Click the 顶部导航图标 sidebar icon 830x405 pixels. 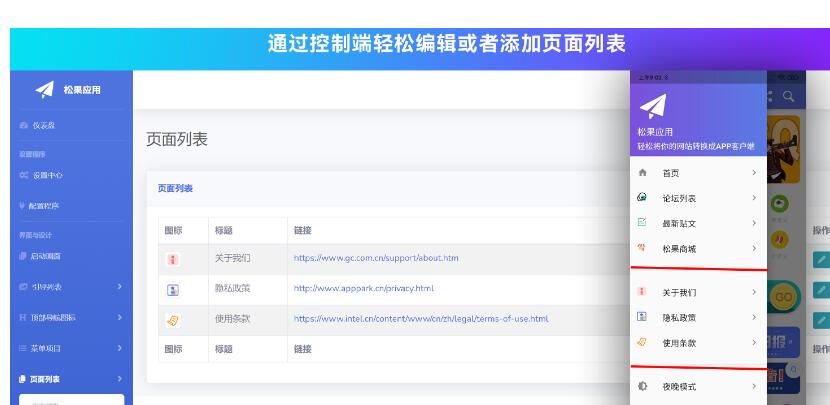coord(23,317)
